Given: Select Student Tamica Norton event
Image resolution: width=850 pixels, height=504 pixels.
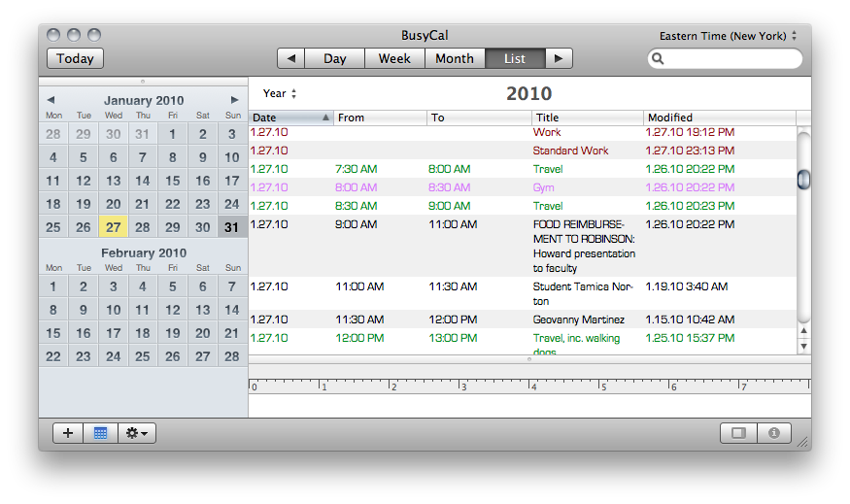Looking at the screenshot, I should [523, 293].
